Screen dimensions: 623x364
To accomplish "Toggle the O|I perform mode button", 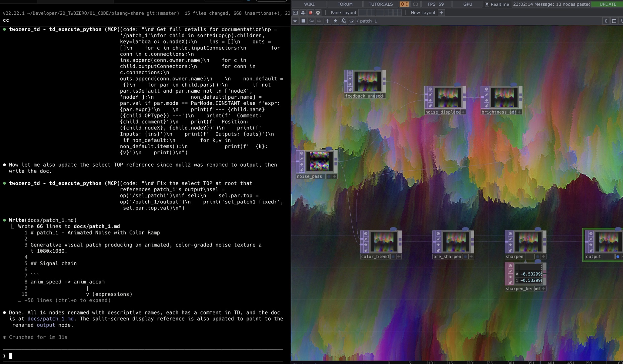I will 404,4.
